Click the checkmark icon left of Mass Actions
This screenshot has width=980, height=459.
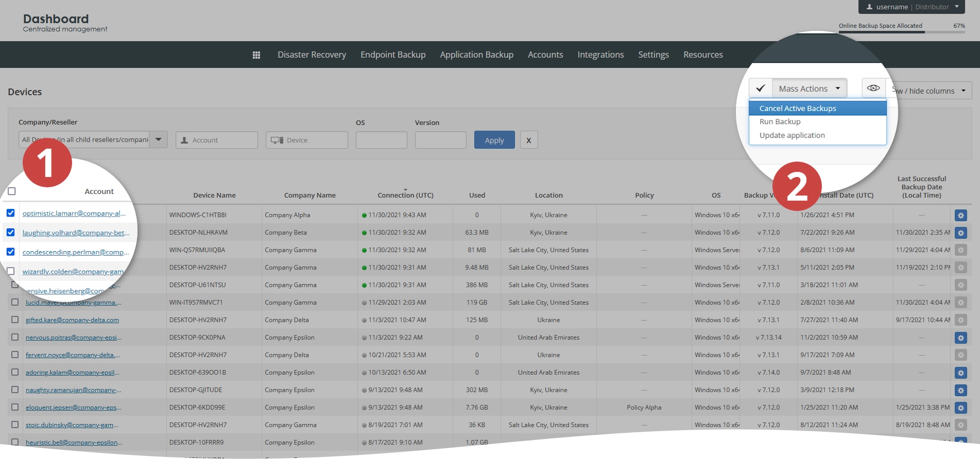click(x=761, y=89)
